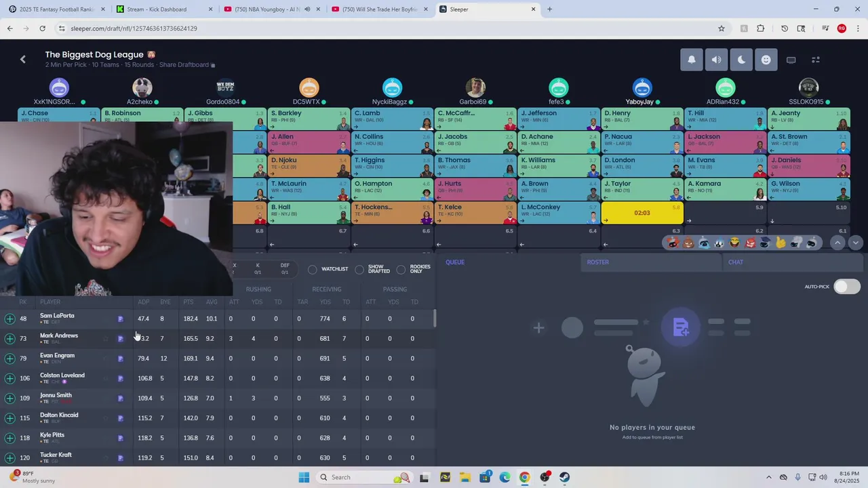868x488 pixels.
Task: Sort players by the ADP column
Action: (x=144, y=302)
